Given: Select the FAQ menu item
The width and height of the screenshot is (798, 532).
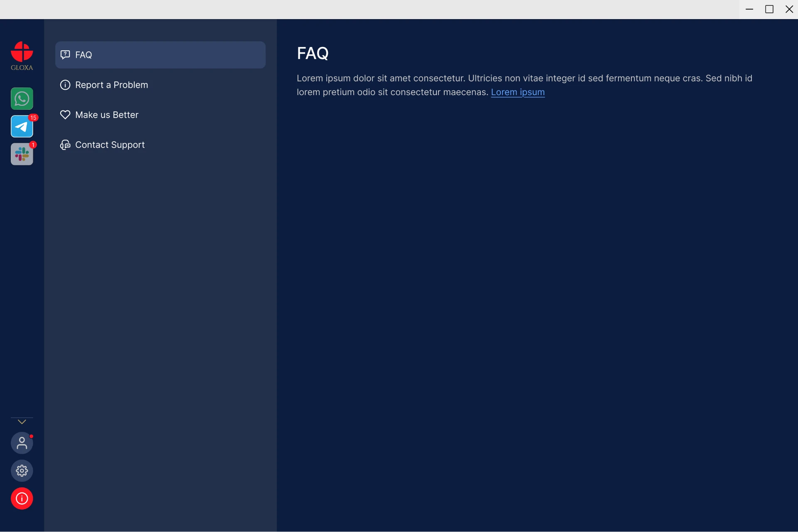Looking at the screenshot, I should pos(160,55).
